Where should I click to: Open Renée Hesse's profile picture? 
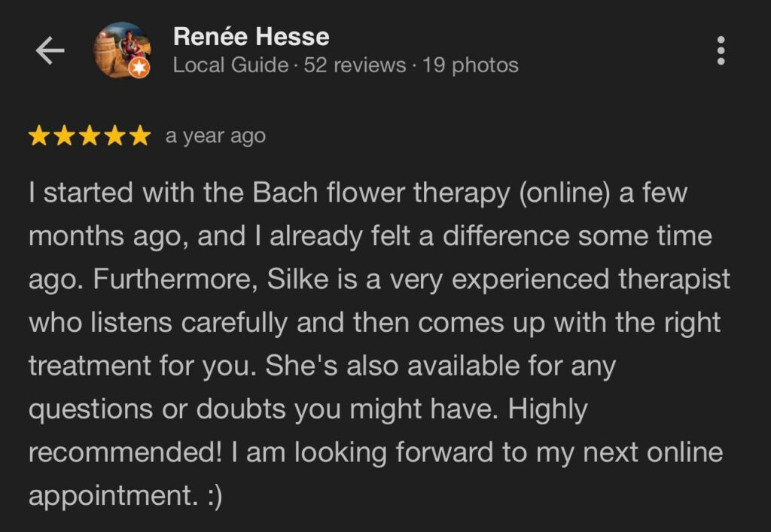120,50
